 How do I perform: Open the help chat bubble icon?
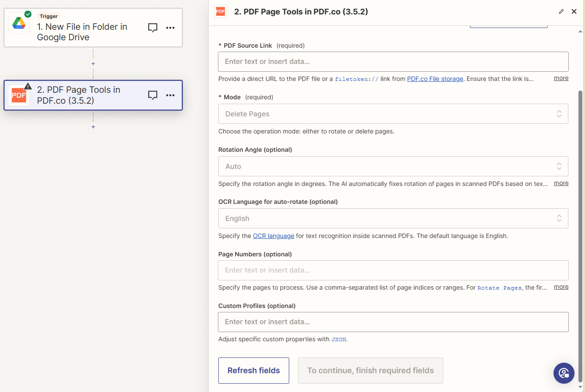tap(564, 373)
